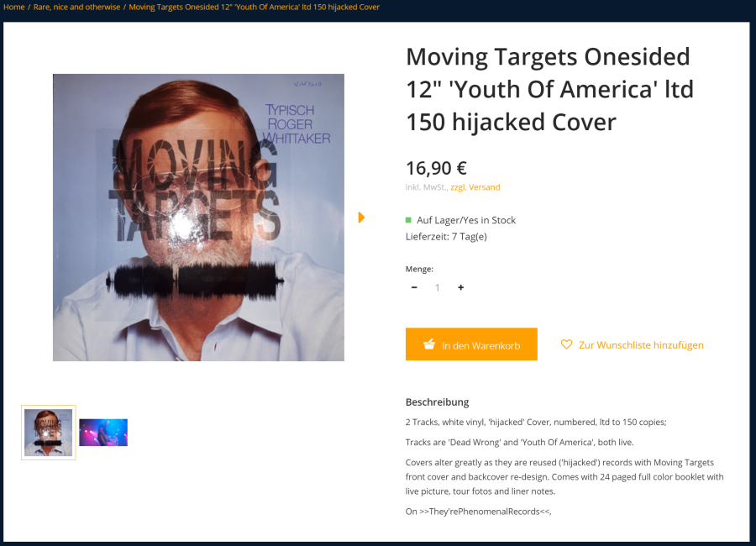Decrease quantity with minus button
This screenshot has width=756, height=546.
coord(414,287)
